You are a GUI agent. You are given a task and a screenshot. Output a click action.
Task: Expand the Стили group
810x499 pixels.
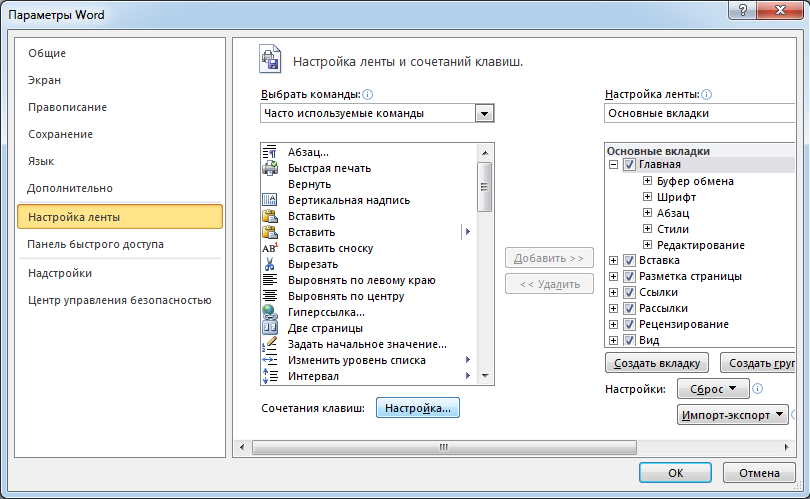coord(647,228)
